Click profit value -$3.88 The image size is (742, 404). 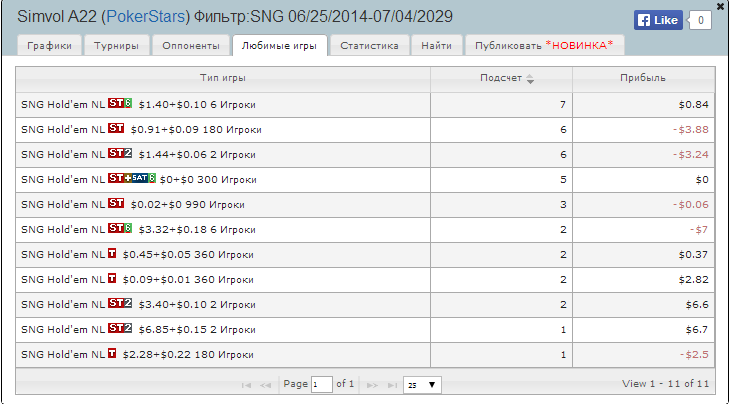(x=690, y=130)
